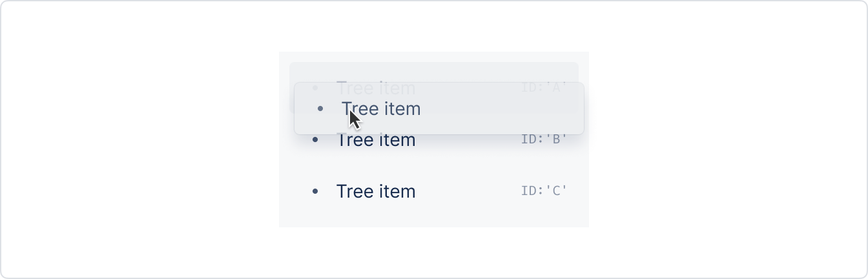Click the ID:'A' label
Image resolution: width=868 pixels, height=279 pixels.
[x=544, y=87]
